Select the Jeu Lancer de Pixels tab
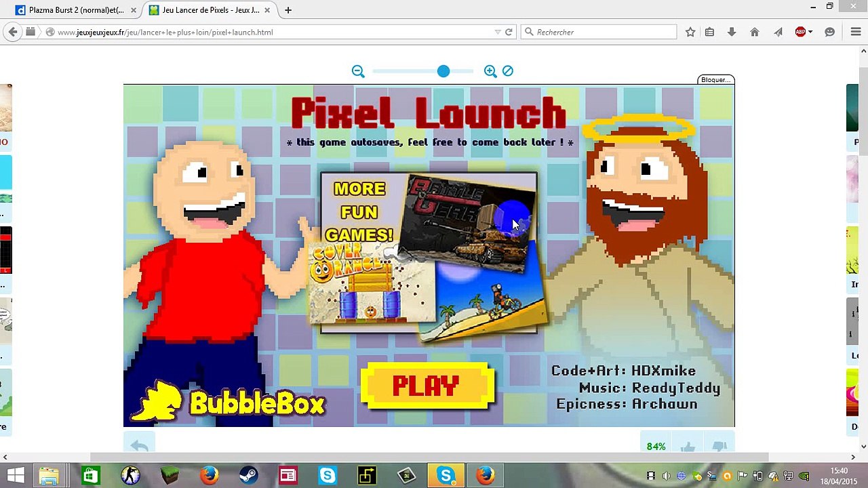 [x=211, y=10]
